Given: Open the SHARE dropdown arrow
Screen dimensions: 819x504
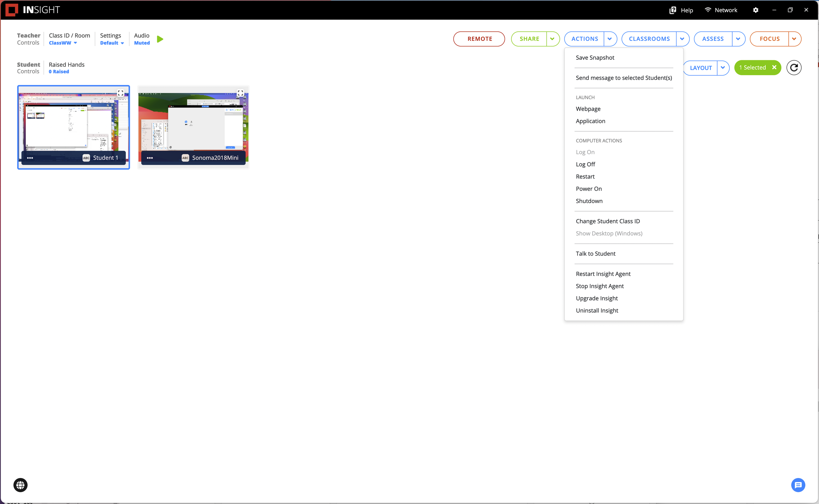Looking at the screenshot, I should pyautogui.click(x=552, y=39).
